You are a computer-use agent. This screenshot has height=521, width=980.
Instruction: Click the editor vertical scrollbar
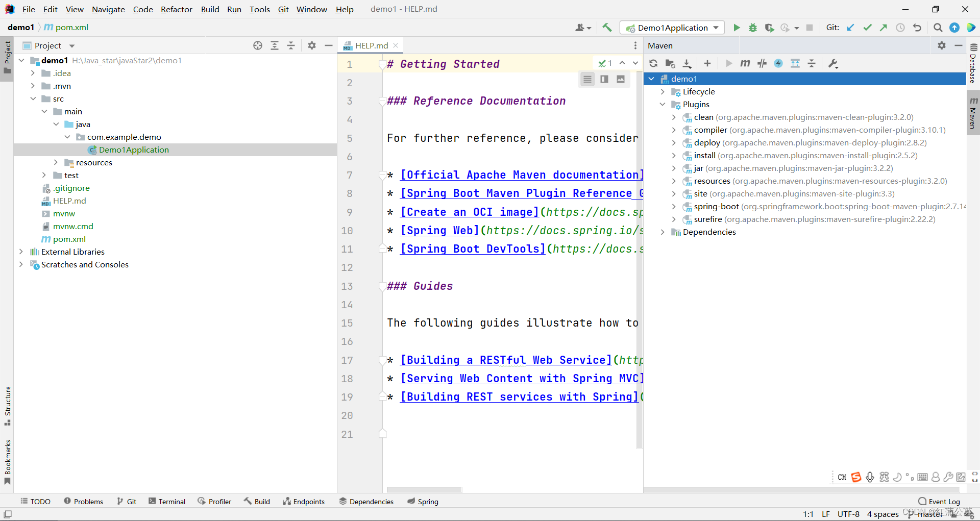(x=640, y=260)
